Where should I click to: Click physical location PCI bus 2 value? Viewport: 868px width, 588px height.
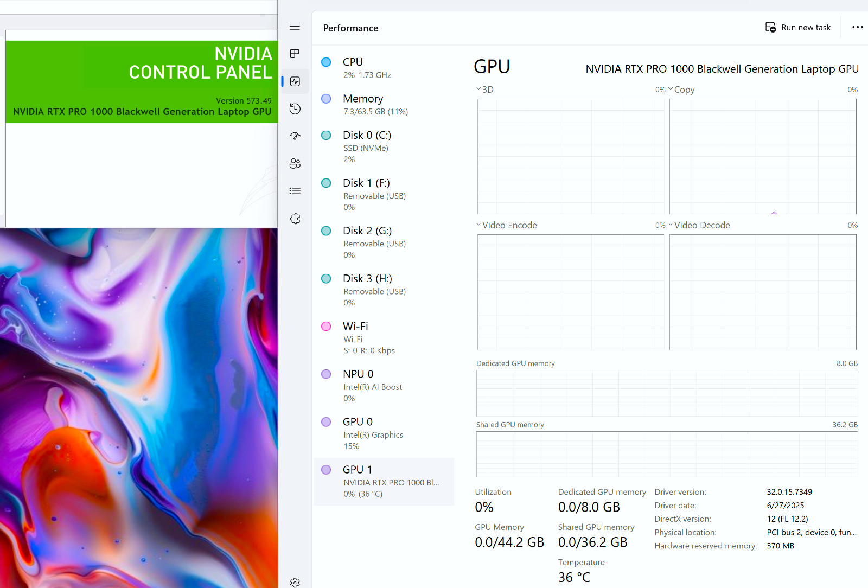click(x=812, y=533)
